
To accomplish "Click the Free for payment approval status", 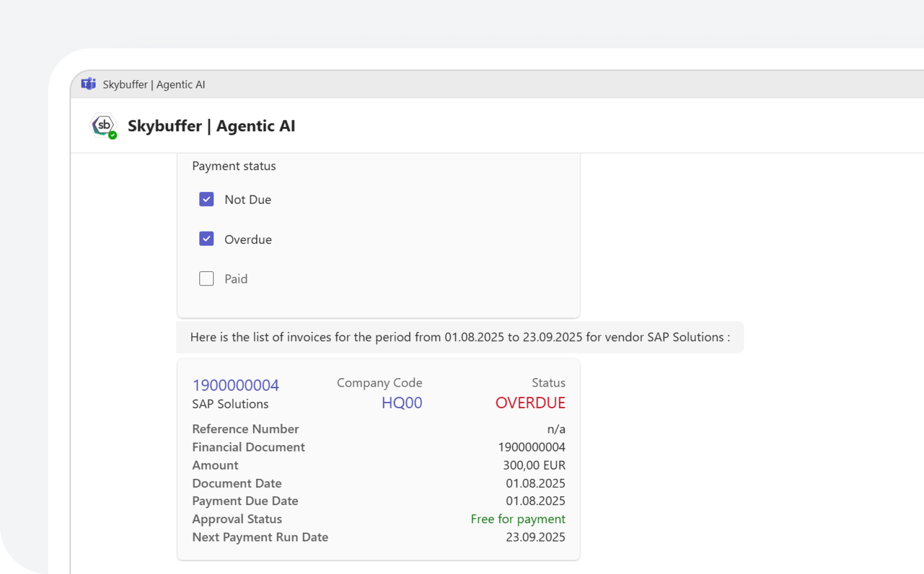I will (x=518, y=519).
